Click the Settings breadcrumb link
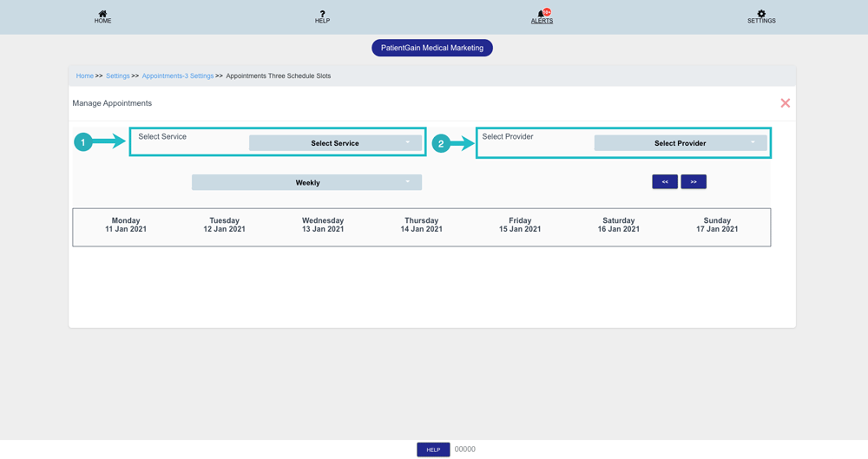Viewport: 868px width, 459px height. tap(117, 75)
